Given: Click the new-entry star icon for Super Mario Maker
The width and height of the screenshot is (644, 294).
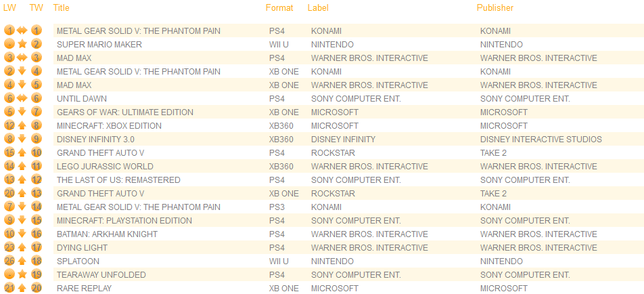Looking at the screenshot, I should click(x=22, y=45).
